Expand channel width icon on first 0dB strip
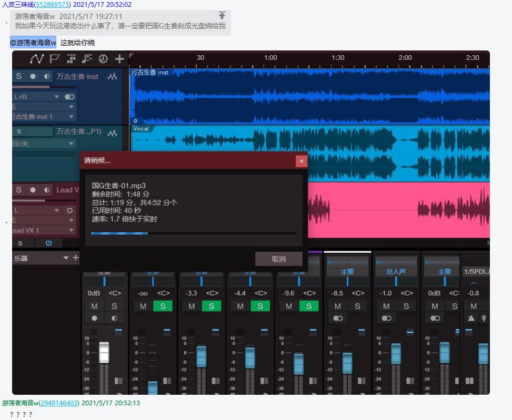This screenshot has height=420, width=512. click(118, 381)
